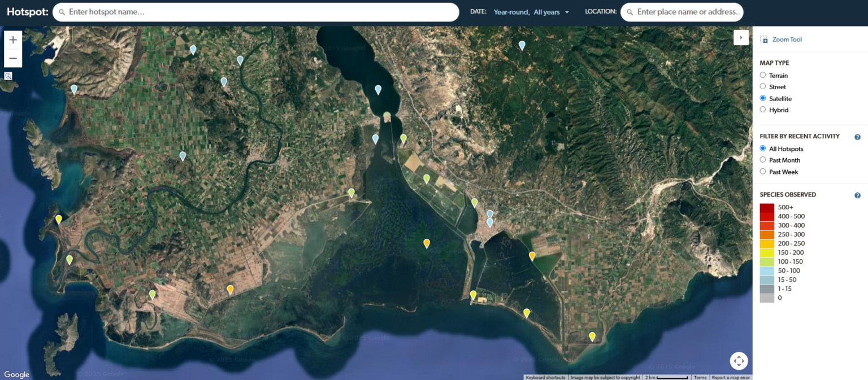Click inside the Enter place name or address field

click(684, 11)
